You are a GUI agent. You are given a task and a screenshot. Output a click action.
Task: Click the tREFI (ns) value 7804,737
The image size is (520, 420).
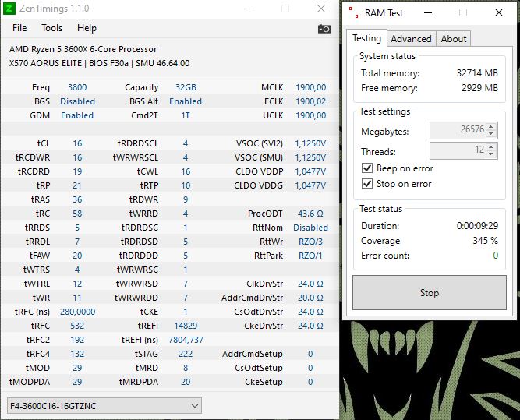point(186,340)
